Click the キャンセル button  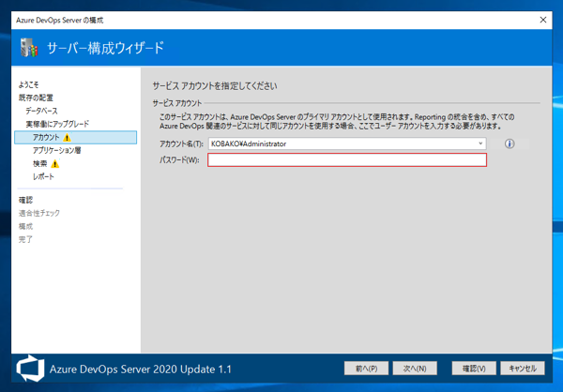523,369
